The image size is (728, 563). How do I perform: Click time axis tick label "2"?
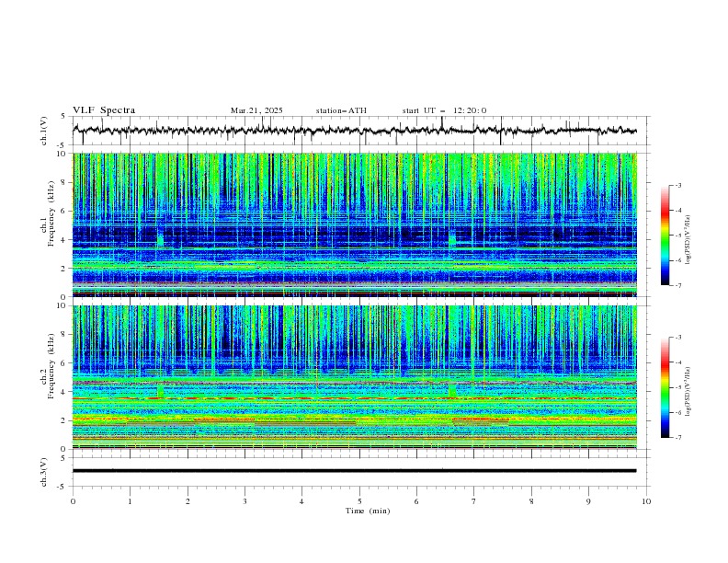(x=188, y=501)
